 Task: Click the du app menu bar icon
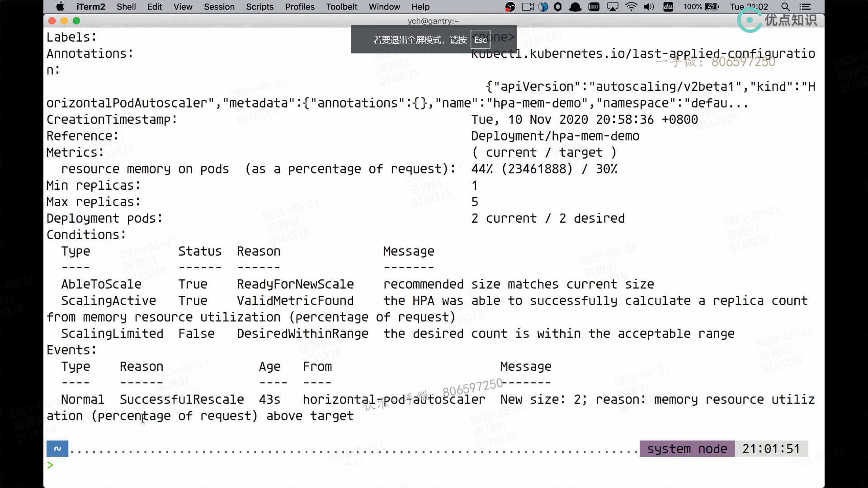tap(668, 7)
